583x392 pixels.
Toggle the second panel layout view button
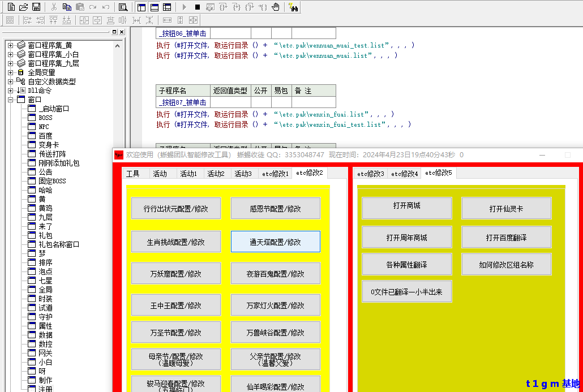(154, 7)
